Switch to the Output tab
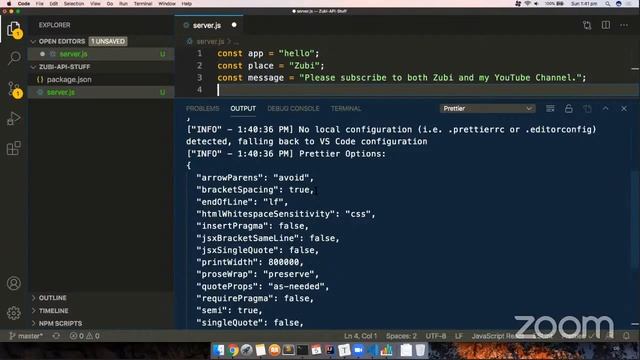Image resolution: width=640 pixels, height=360 pixels. point(243,109)
